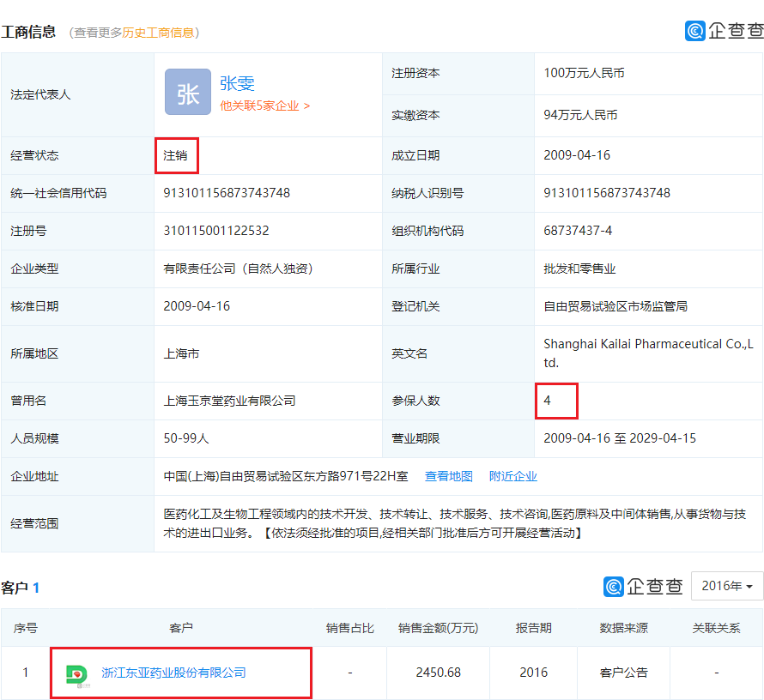Click 工商信息 section heading
This screenshot has height=700, width=764.
pyautogui.click(x=28, y=32)
